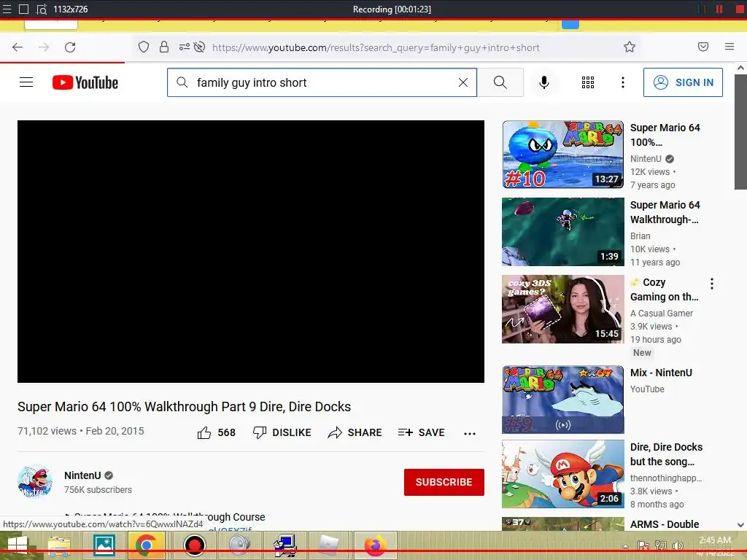Open NintenU channel avatar
This screenshot has width=747, height=560.
(35, 481)
